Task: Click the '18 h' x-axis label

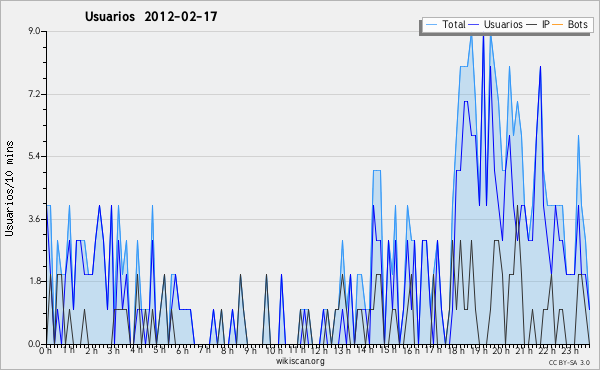Action: coord(456,351)
